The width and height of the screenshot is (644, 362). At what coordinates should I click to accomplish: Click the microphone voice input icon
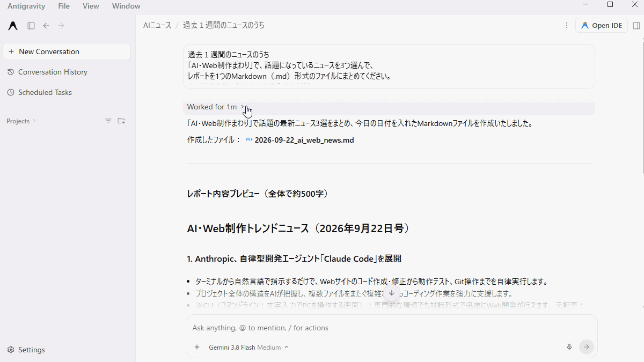[569, 347]
